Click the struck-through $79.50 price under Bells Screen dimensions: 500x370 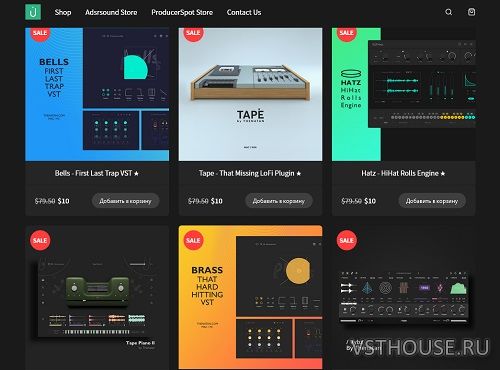45,201
